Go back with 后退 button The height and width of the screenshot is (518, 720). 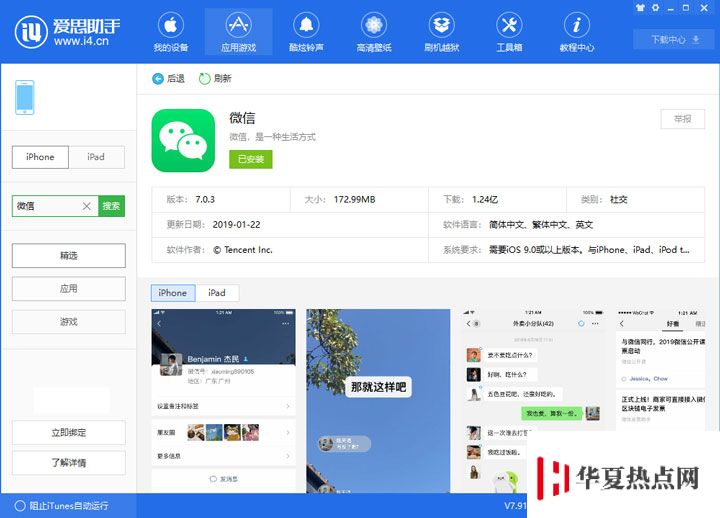click(x=168, y=79)
